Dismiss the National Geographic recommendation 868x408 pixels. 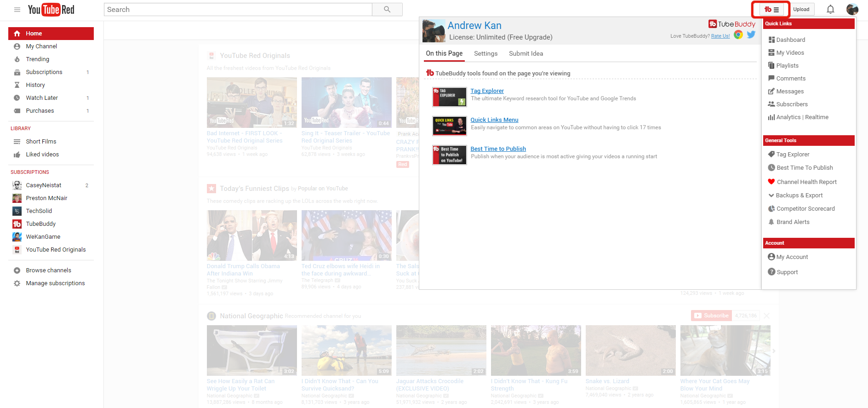click(766, 316)
